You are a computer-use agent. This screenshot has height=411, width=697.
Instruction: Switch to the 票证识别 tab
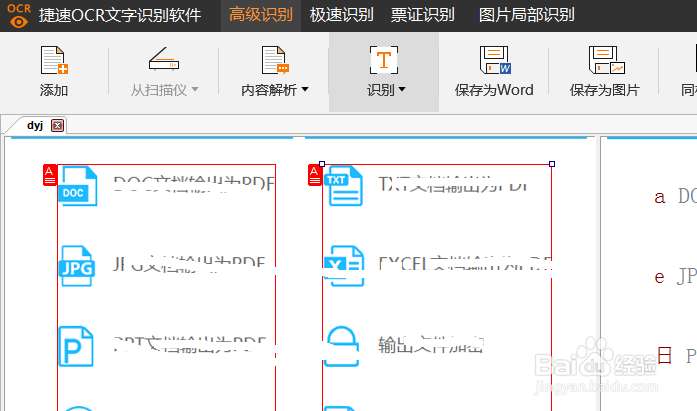pos(422,15)
